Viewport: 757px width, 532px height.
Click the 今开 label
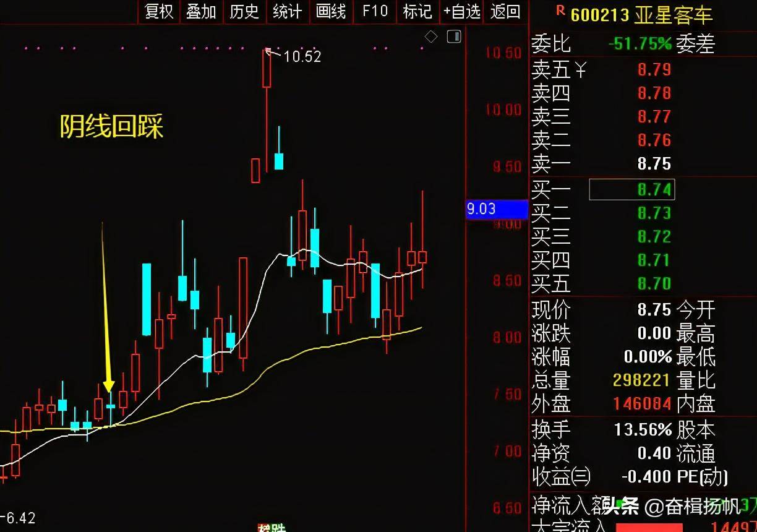click(696, 309)
